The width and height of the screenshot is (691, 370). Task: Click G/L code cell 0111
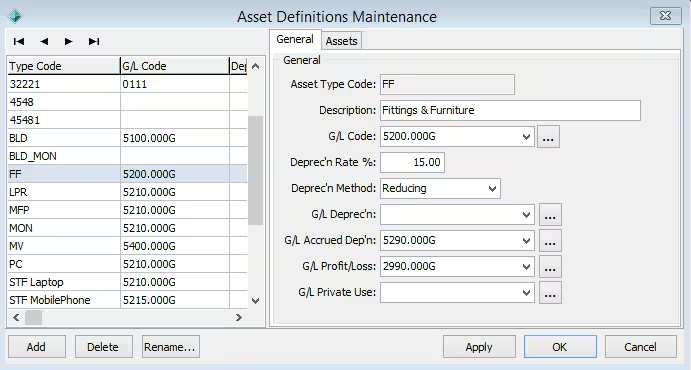click(x=175, y=84)
